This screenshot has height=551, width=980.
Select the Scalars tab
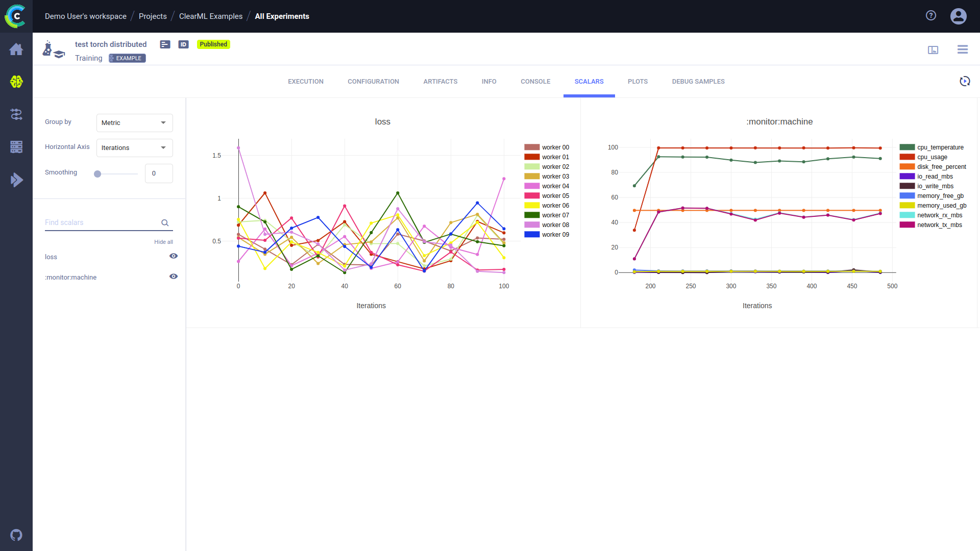tap(589, 82)
